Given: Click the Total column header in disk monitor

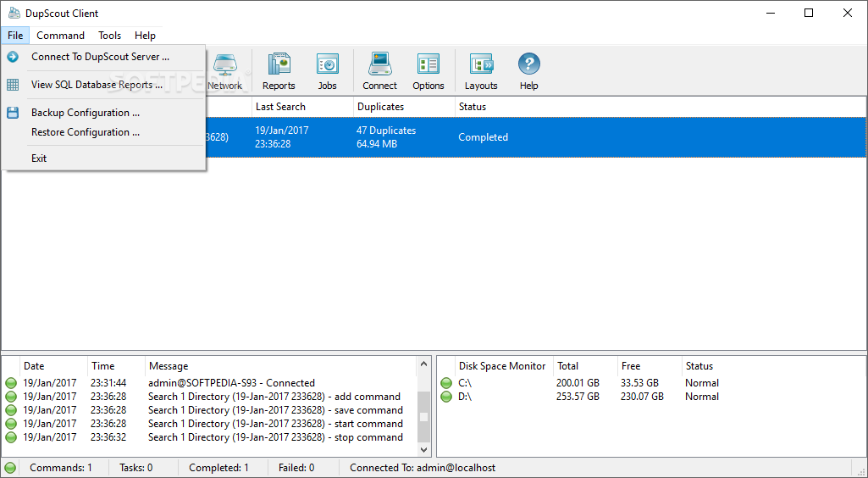Looking at the screenshot, I should 585,366.
